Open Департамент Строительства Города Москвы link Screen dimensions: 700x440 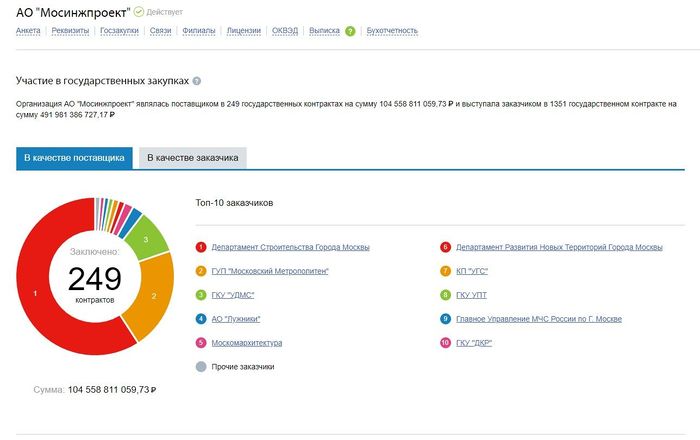pos(291,247)
